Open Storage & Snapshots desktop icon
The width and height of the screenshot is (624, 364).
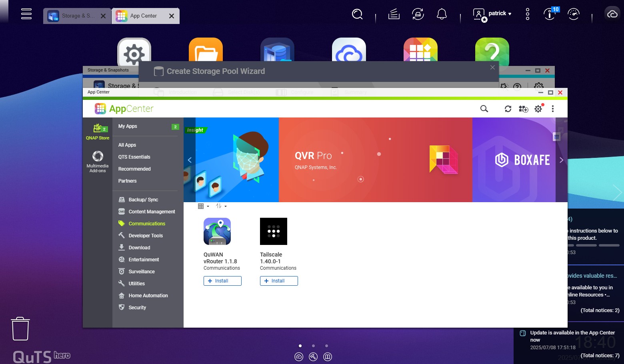pos(277,50)
